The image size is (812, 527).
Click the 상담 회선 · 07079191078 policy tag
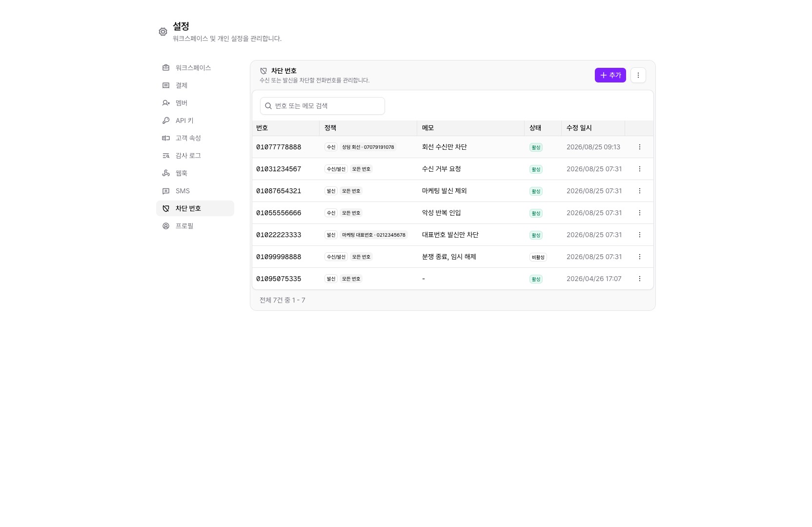tap(368, 147)
